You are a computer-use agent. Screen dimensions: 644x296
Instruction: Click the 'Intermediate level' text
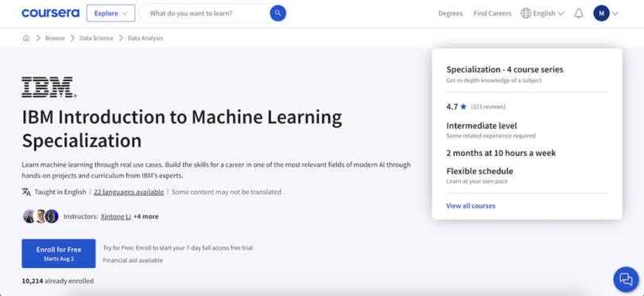(x=482, y=126)
